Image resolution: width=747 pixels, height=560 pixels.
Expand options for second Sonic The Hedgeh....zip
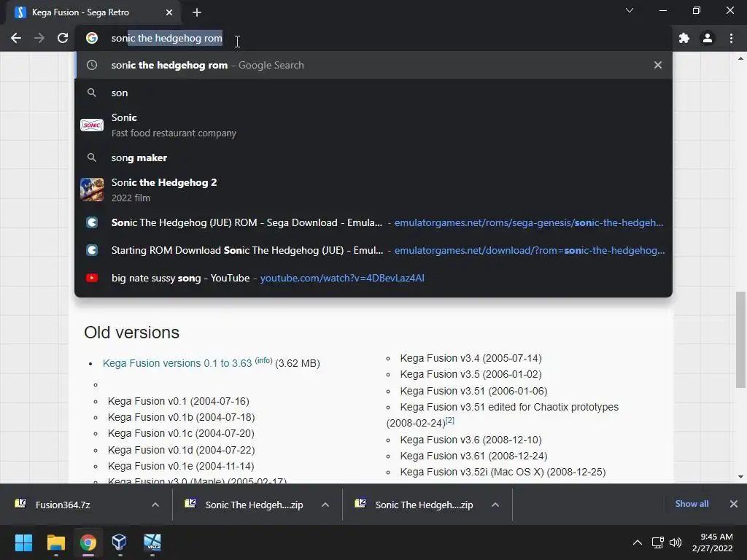[495, 505]
